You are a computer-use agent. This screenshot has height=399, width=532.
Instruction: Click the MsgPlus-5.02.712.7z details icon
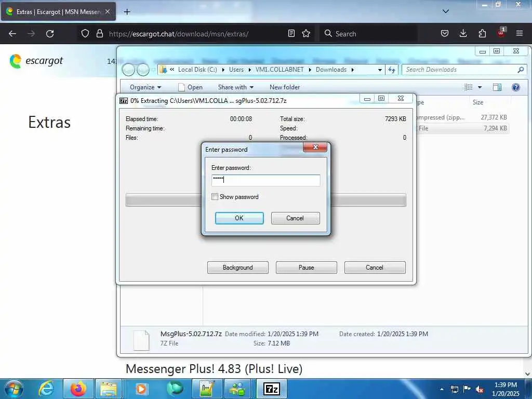click(141, 340)
